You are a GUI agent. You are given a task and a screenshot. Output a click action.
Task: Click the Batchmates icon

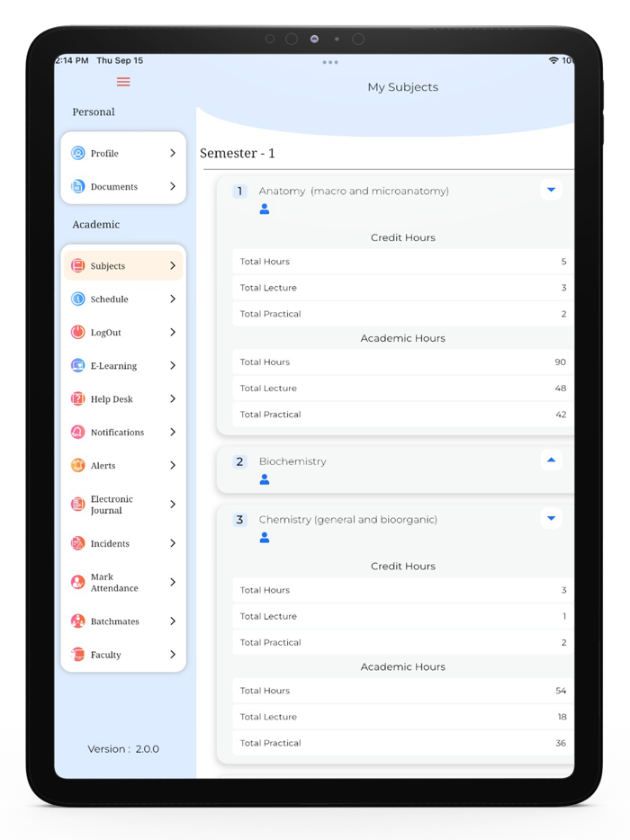(x=77, y=621)
